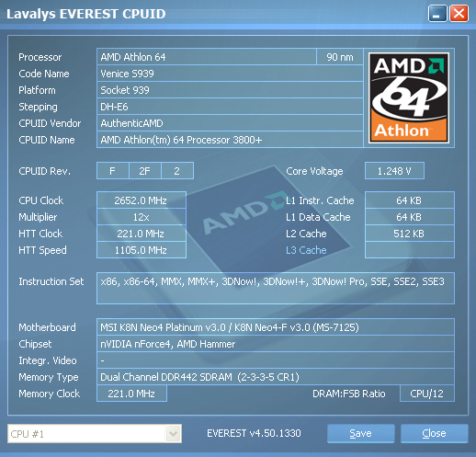Click CPUID name Athlon 64 Processor 3800+

point(230,140)
